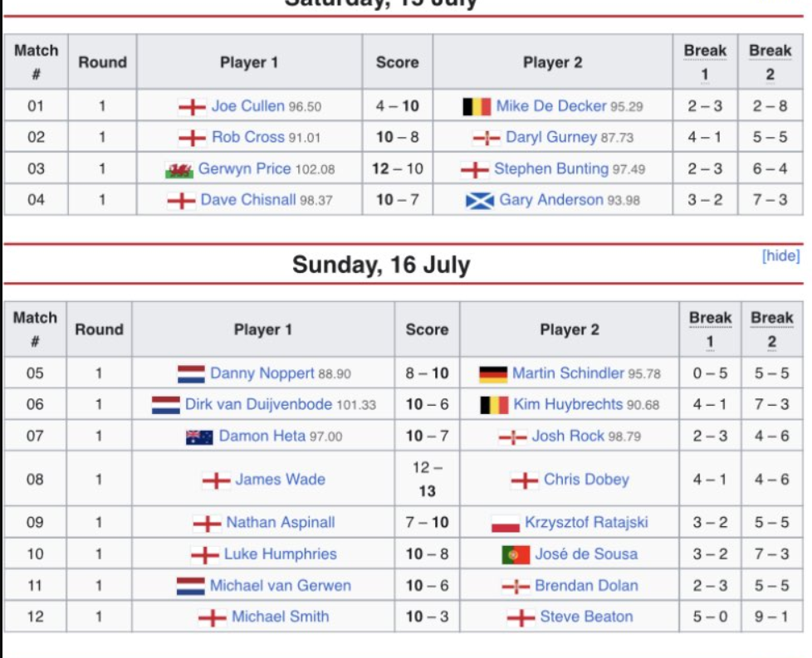Screen dimensions: 812x658
Task: Open the Dirk van Duijvenbode link
Action: coord(258,405)
